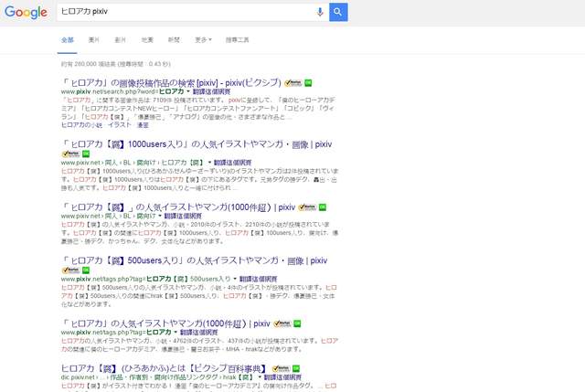Click Norton badge beside ヒロアカ【腐】(1000件超) result

pos(307,207)
